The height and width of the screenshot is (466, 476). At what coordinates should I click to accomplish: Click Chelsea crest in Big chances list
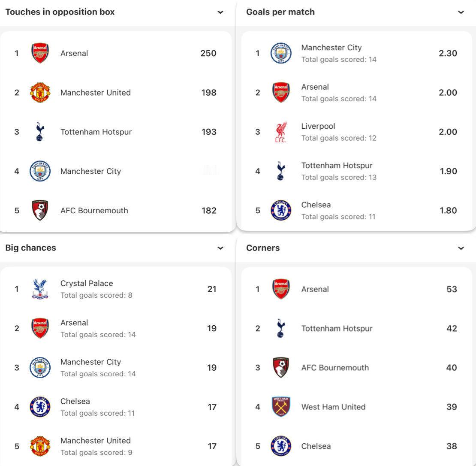40,407
